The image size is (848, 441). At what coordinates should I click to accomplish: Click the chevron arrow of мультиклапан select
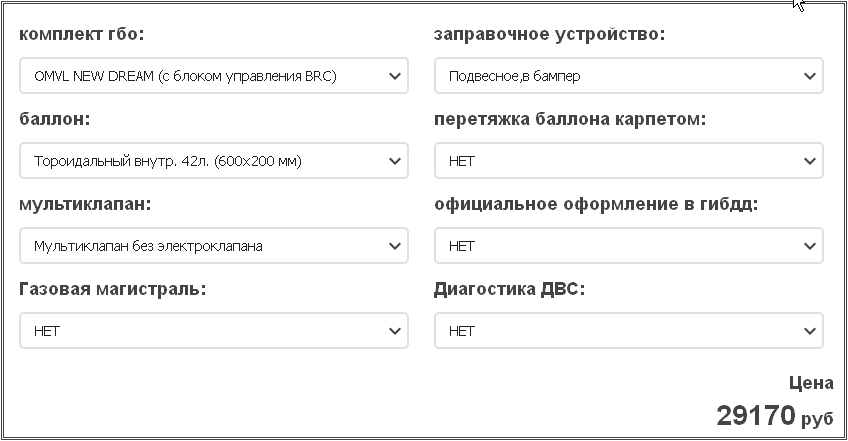pyautogui.click(x=395, y=246)
